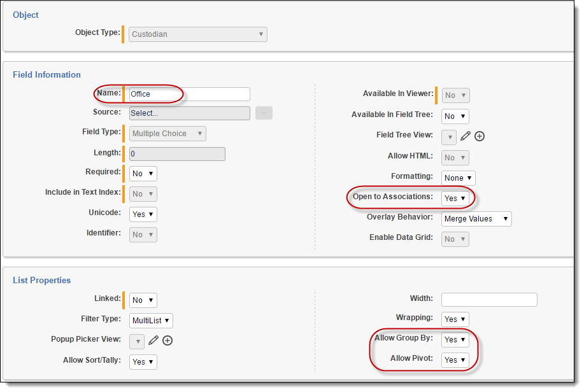This screenshot has height=392, width=584.
Task: Open the Unicode dropdown
Action: pos(143,214)
